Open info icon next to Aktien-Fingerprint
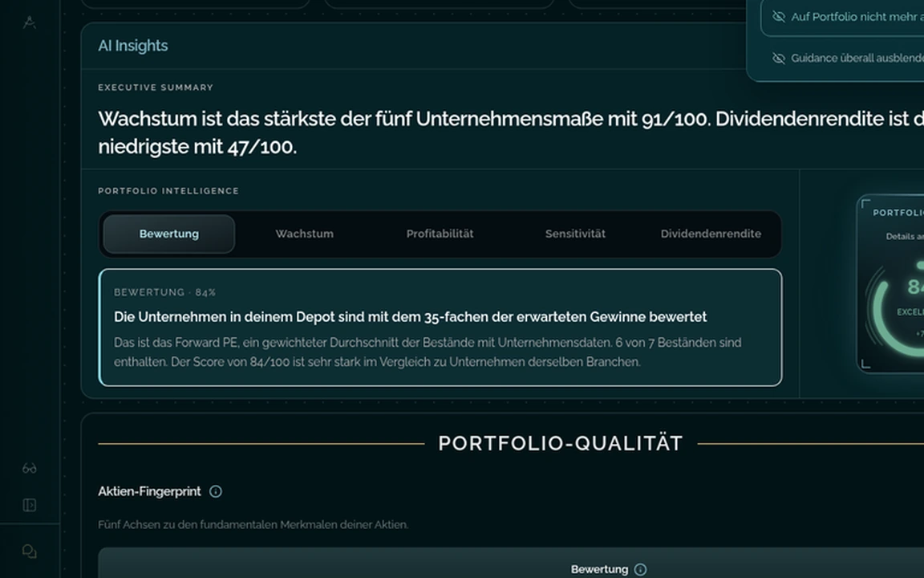The width and height of the screenshot is (924, 578). click(216, 491)
